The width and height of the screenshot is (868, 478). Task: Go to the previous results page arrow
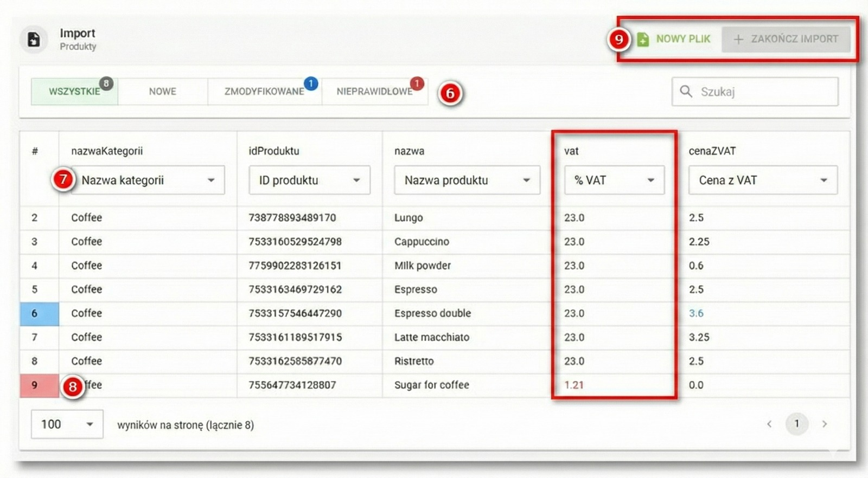pyautogui.click(x=769, y=424)
